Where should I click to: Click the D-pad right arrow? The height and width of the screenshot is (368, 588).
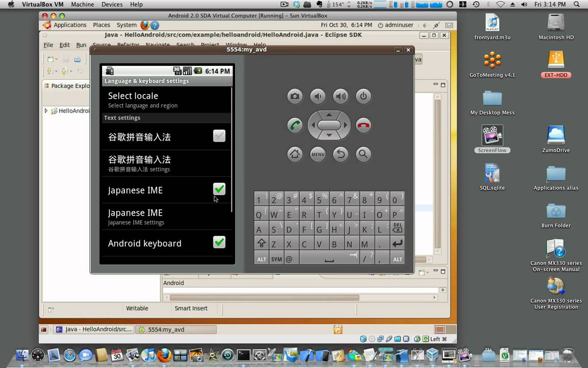click(346, 125)
